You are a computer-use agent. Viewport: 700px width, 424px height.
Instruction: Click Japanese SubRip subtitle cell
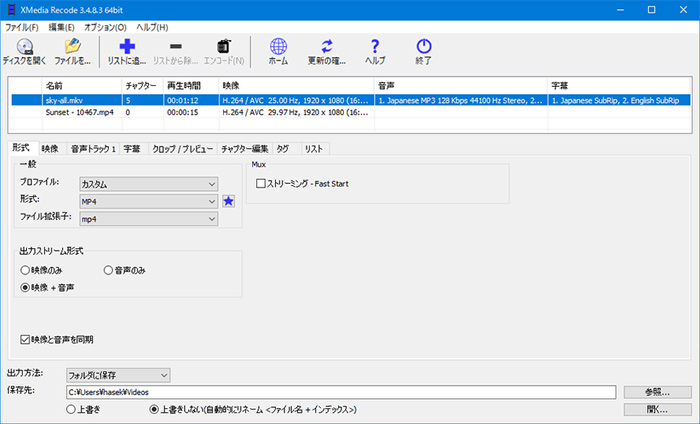(x=619, y=100)
